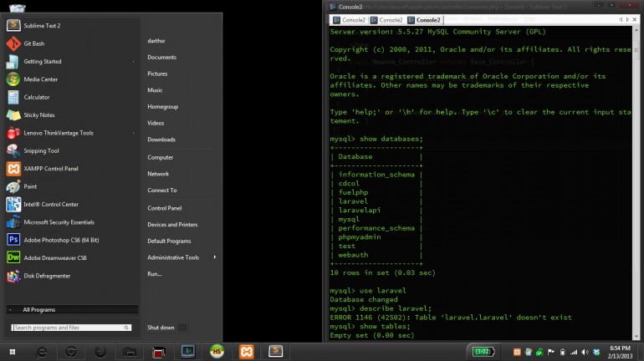The width and height of the screenshot is (644, 361).
Task: Launch Paint from the Start menu
Action: coord(72,186)
